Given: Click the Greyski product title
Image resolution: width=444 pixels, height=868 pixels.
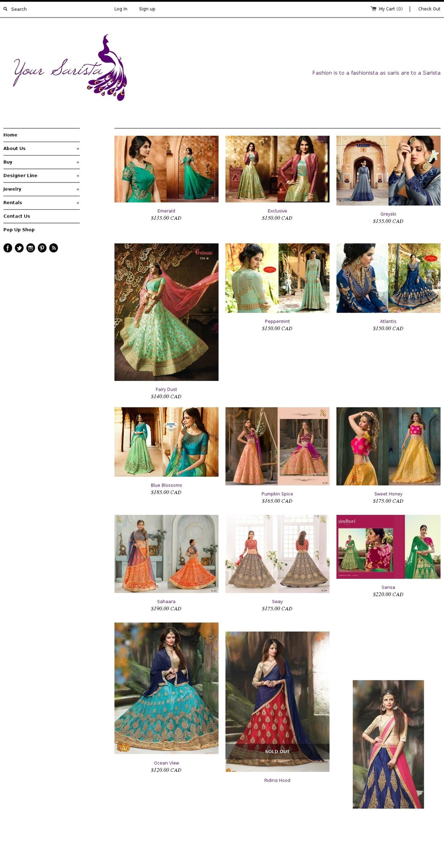Looking at the screenshot, I should coord(388,214).
